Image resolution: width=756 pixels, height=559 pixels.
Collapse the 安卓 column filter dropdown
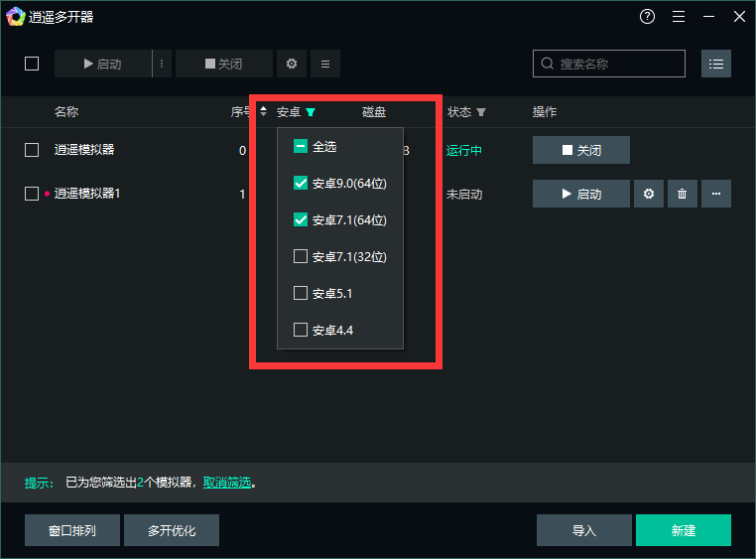311,112
